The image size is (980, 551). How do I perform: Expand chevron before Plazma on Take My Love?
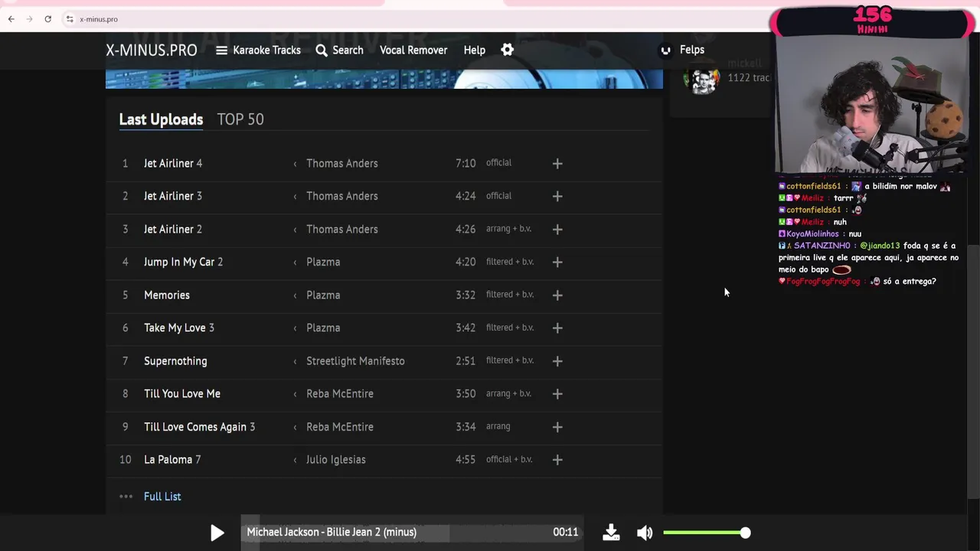[295, 328]
